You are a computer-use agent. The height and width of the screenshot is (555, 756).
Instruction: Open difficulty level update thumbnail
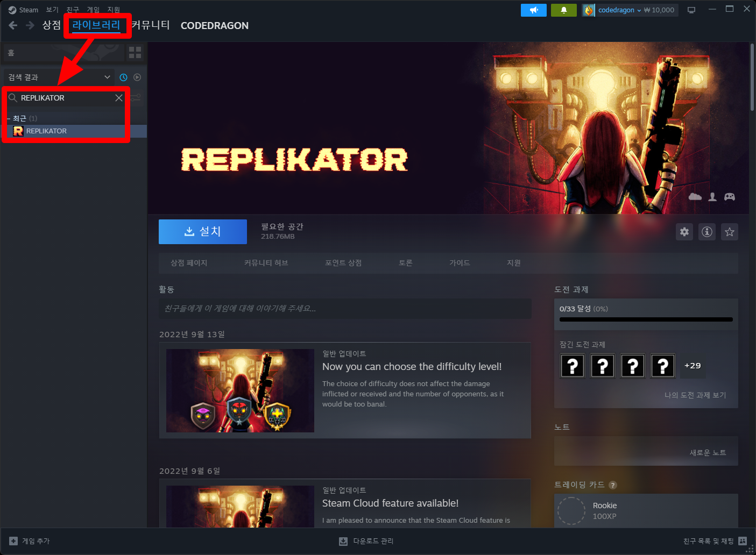pos(240,390)
